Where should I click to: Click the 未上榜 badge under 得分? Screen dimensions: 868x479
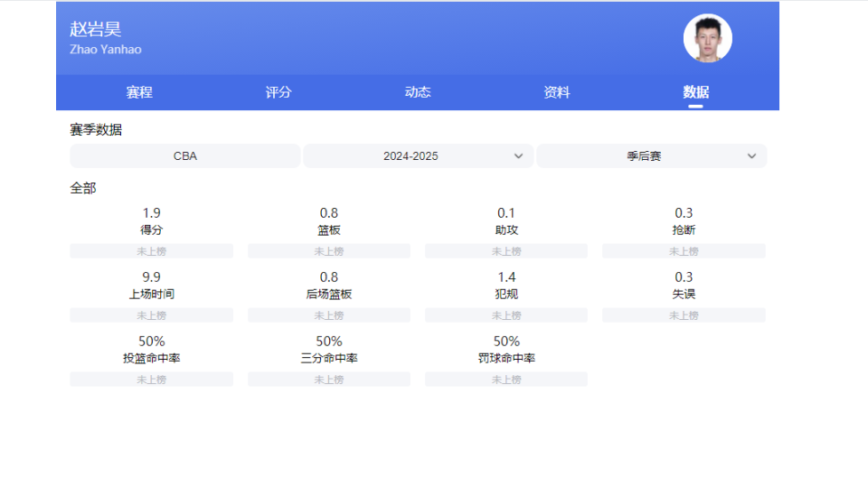click(x=151, y=251)
